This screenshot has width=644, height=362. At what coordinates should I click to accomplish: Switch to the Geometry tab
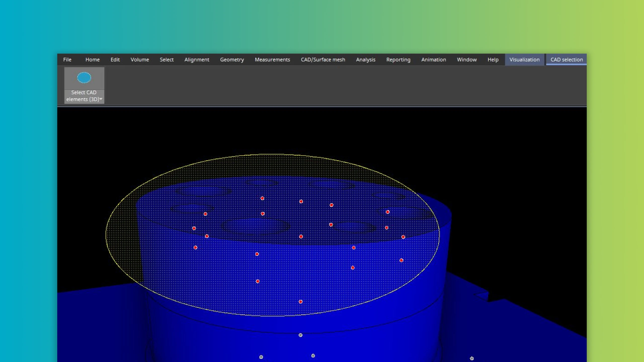[232, 60]
